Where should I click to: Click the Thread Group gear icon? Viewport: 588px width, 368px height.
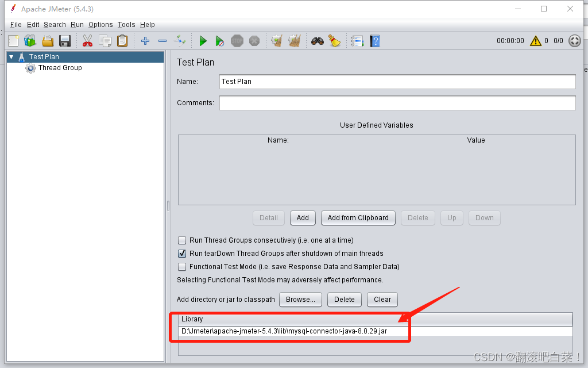tap(30, 68)
